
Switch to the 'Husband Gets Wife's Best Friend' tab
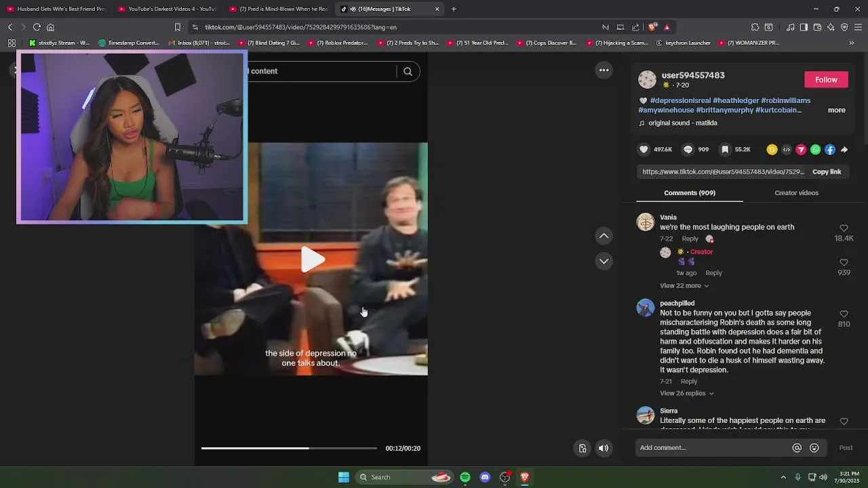click(x=56, y=9)
